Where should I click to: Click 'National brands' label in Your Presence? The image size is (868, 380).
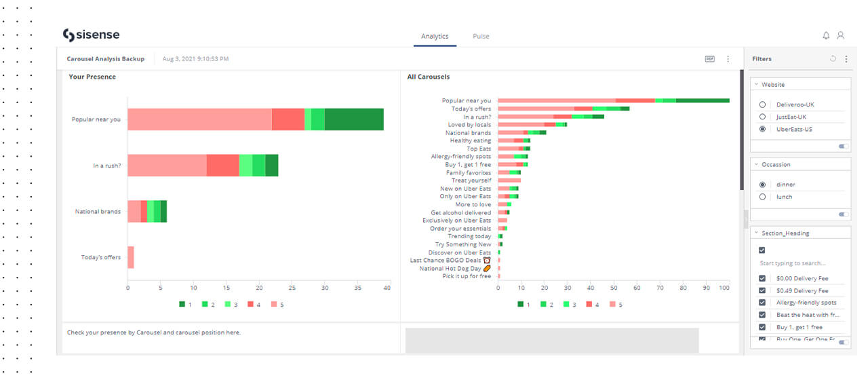[x=98, y=212]
